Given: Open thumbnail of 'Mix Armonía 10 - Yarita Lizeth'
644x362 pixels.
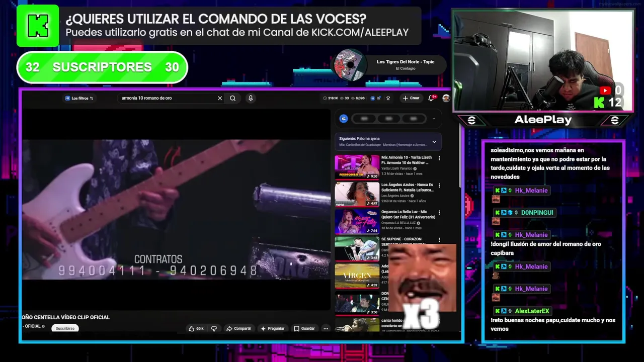Looking at the screenshot, I should [x=357, y=167].
